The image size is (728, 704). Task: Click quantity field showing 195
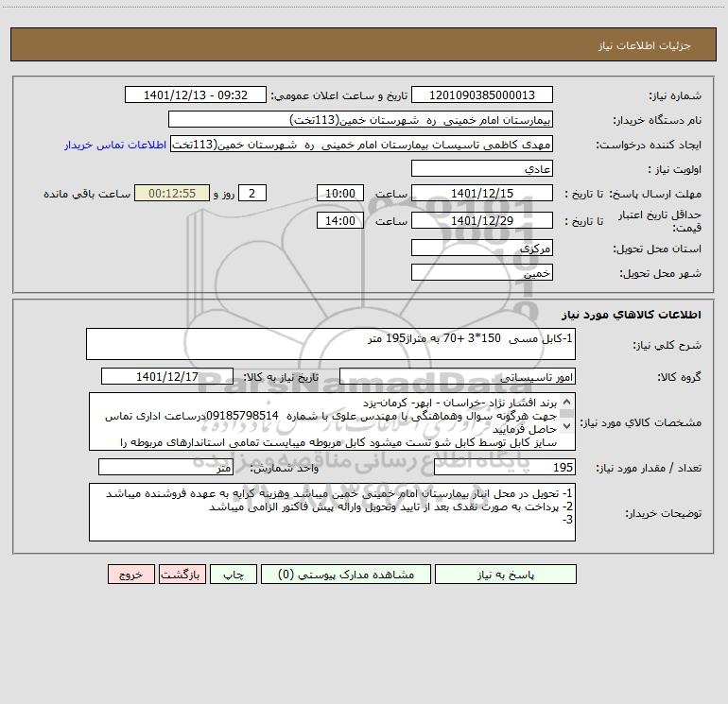505,467
